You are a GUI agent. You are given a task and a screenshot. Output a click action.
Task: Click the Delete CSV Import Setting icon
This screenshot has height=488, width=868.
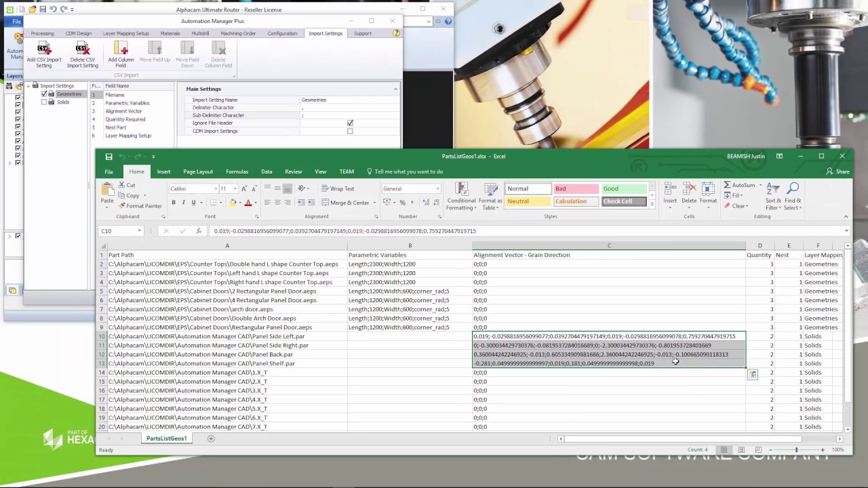[x=82, y=48]
